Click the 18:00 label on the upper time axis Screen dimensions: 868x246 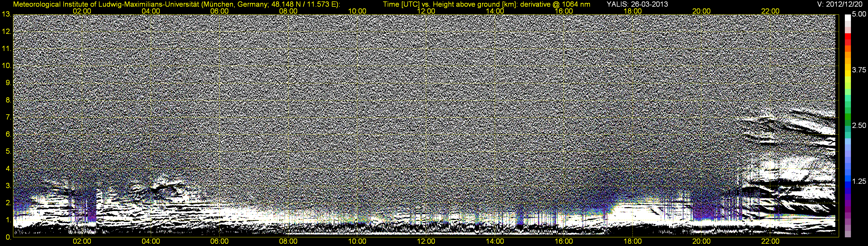click(x=633, y=11)
